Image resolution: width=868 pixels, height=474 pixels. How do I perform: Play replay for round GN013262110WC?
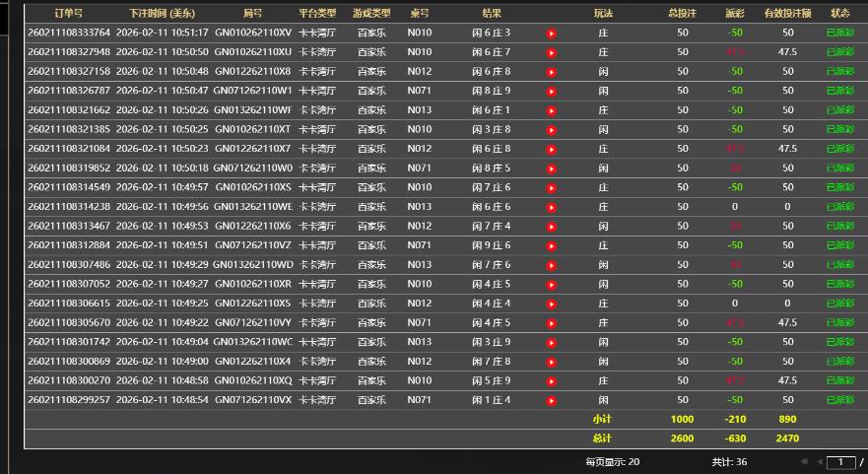pos(552,342)
